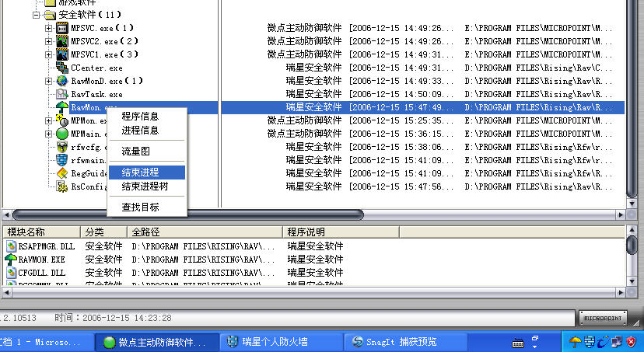This screenshot has width=644, height=352.
Task: Sort by 全路径 column header
Action: [205, 232]
